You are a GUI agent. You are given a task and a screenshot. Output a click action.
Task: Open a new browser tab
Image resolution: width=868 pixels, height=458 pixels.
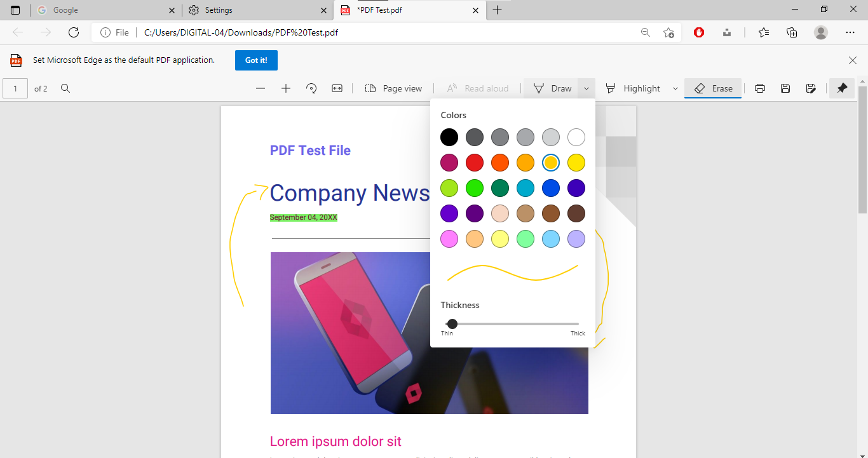coord(498,10)
